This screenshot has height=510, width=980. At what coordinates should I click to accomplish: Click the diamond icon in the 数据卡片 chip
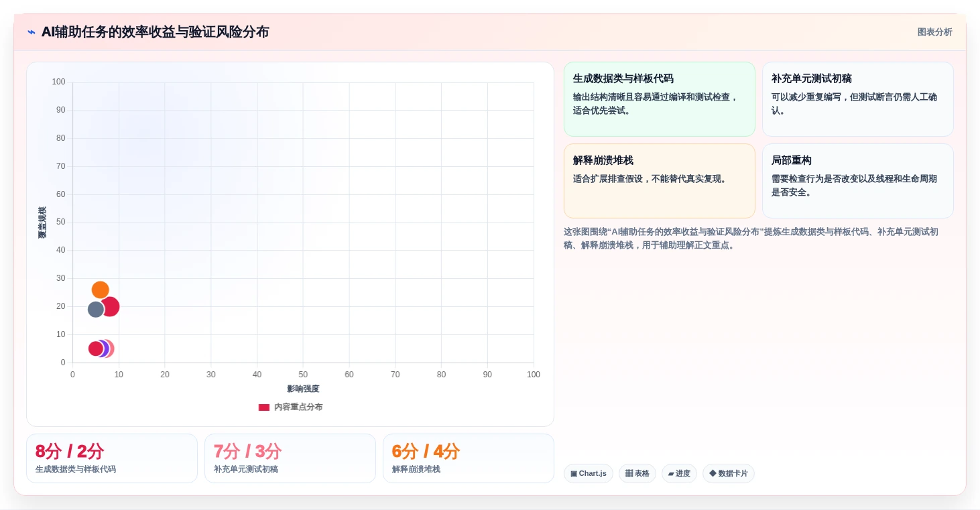[713, 473]
